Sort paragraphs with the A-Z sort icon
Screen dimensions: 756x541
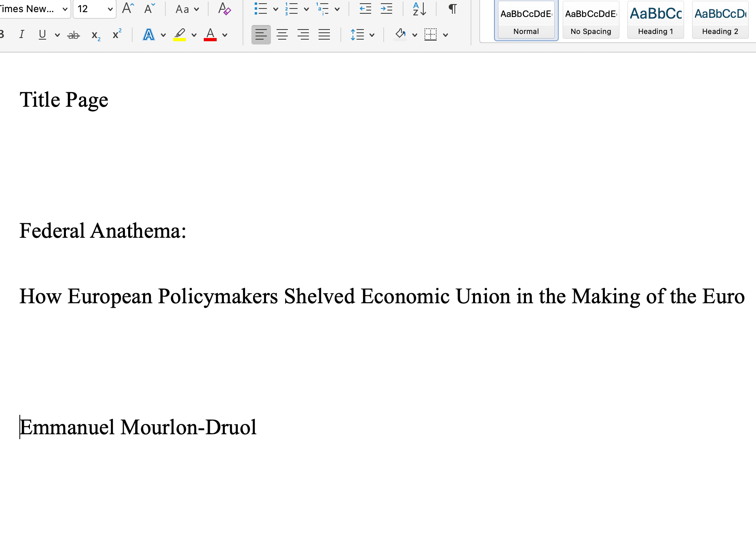(x=419, y=8)
